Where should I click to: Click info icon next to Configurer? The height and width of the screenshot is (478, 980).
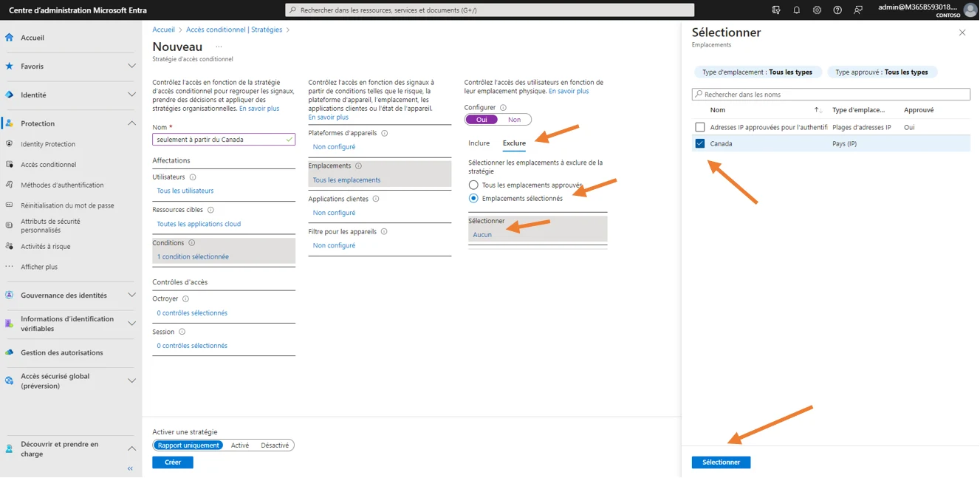click(504, 108)
